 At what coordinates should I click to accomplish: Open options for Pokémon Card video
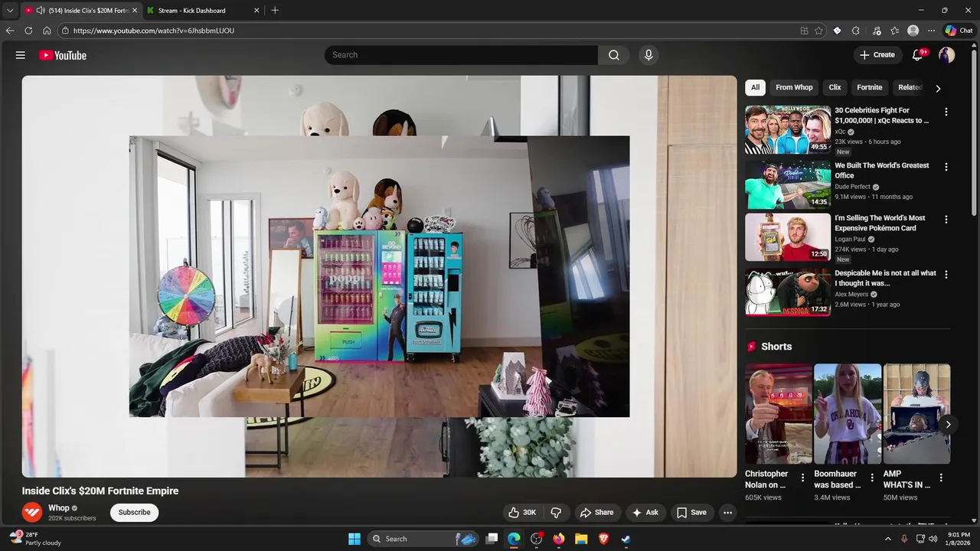(946, 220)
